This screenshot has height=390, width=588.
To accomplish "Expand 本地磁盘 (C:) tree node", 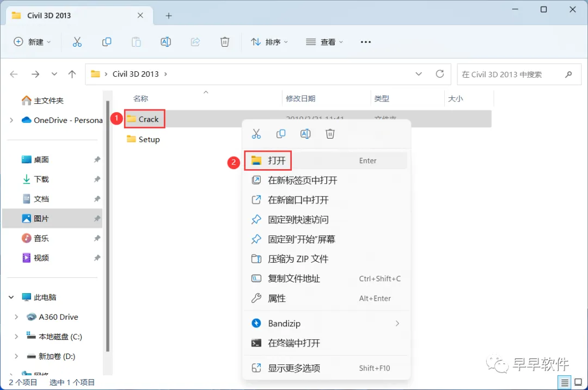I will click(16, 337).
